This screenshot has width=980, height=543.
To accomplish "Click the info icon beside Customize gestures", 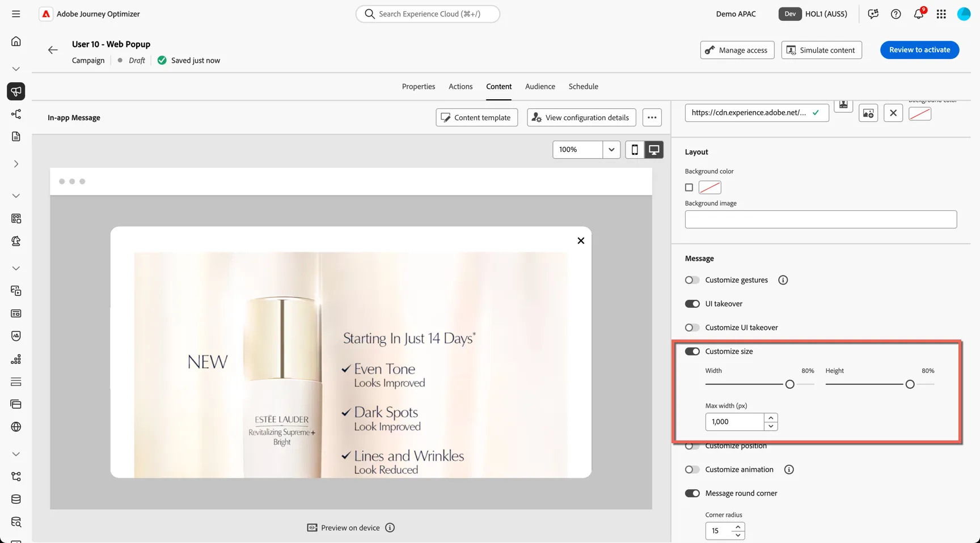I will 783,280.
